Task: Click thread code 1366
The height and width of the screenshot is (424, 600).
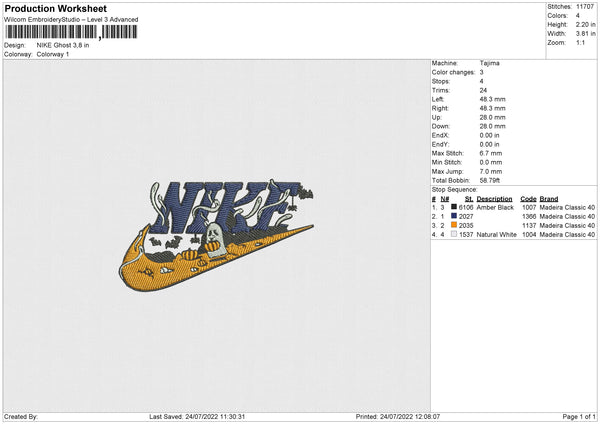Action: click(529, 217)
